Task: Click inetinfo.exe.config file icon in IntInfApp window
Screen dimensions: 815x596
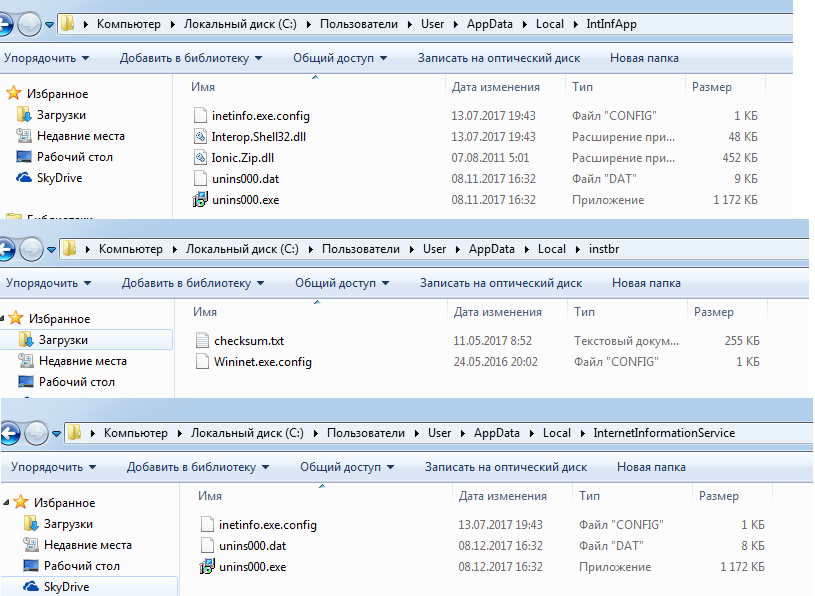Action: 200,115
